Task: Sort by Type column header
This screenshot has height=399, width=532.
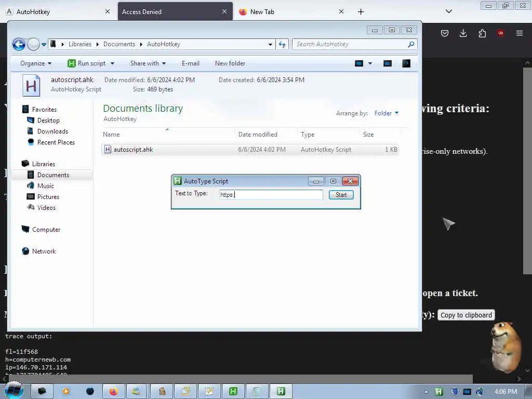Action: click(x=328, y=135)
